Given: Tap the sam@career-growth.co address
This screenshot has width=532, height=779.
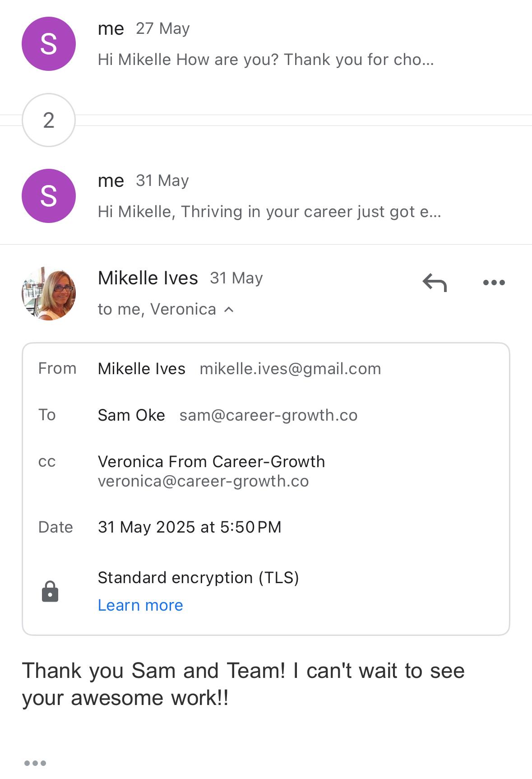Looking at the screenshot, I should coord(268,415).
